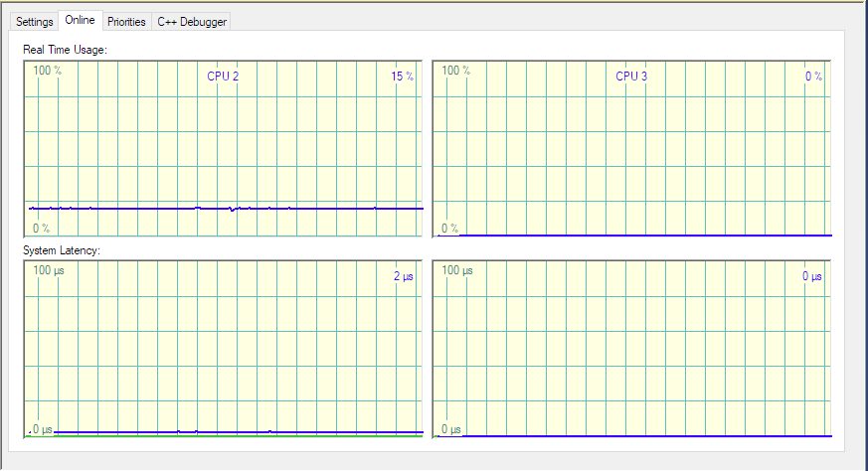Click the CPU 2 system latency graph
Viewport: 868px width, 471px height.
coord(223,349)
